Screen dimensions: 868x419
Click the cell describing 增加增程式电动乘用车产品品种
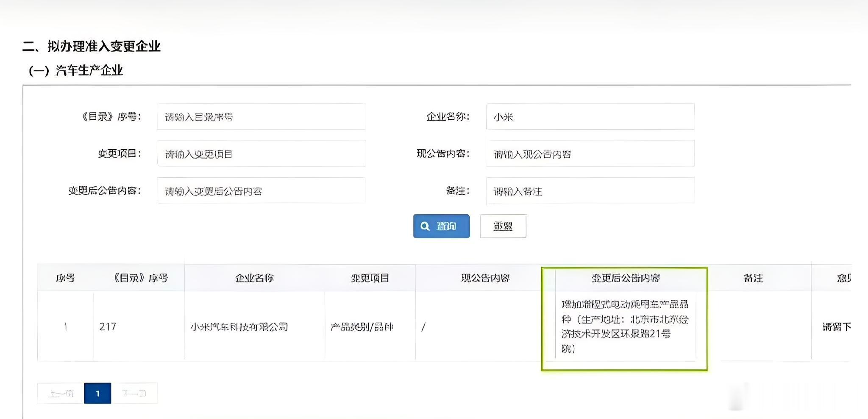click(625, 327)
